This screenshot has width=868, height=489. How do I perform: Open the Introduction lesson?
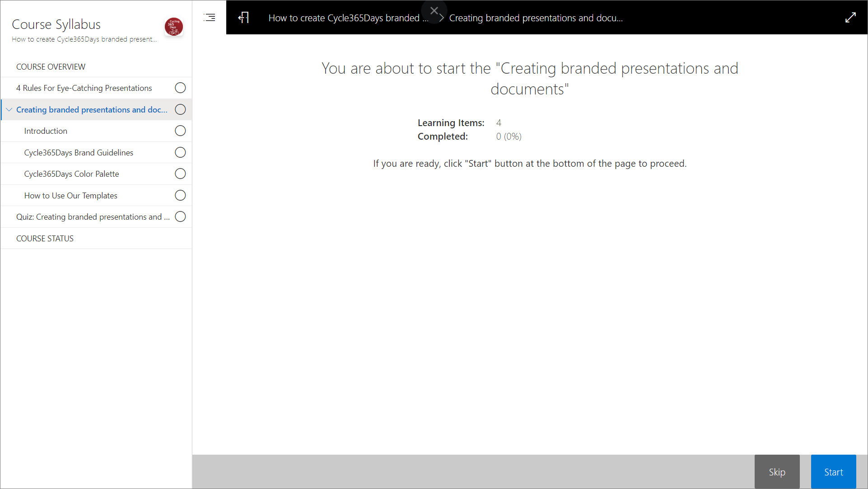46,131
